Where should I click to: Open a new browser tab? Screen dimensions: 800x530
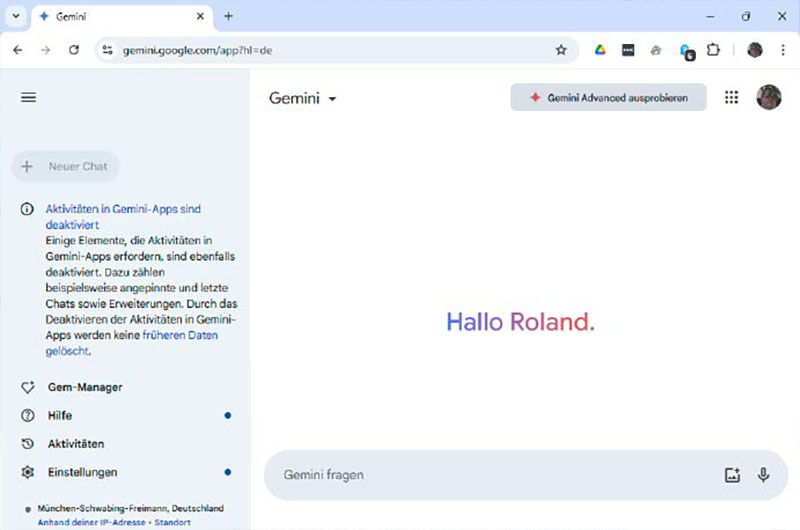tap(229, 16)
